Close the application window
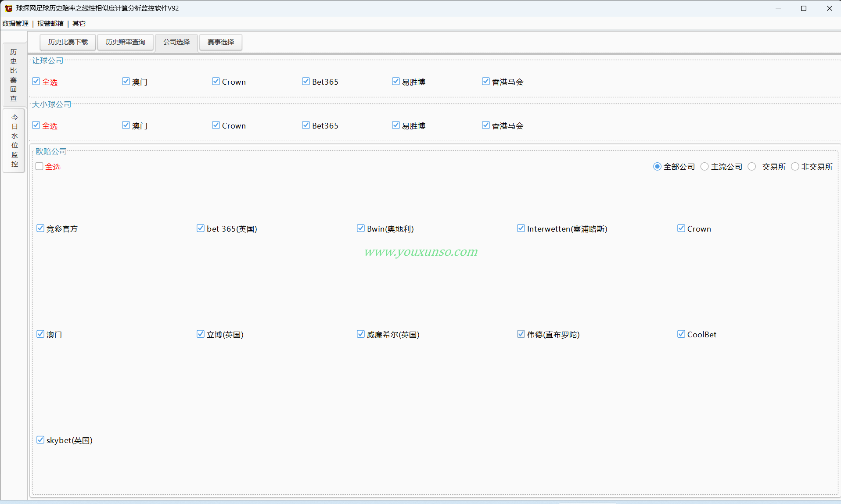 [x=829, y=8]
